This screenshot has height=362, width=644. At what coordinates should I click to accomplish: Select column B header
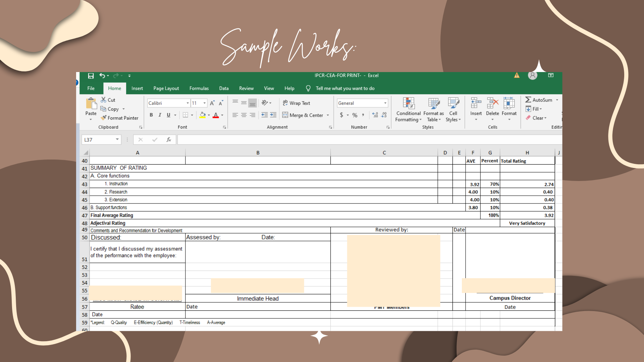pyautogui.click(x=258, y=153)
